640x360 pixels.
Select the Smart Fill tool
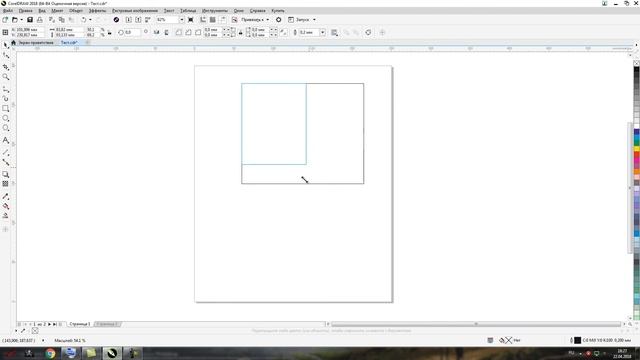point(6,216)
